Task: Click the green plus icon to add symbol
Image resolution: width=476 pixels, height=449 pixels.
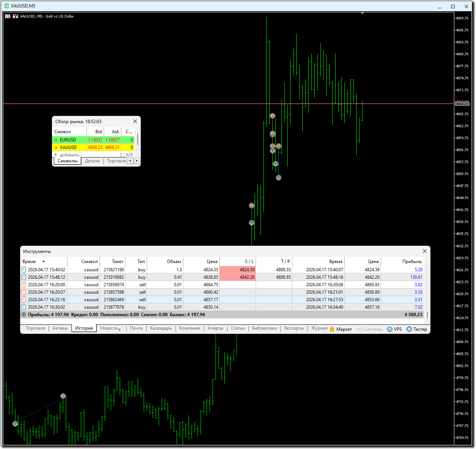Action: [x=56, y=155]
